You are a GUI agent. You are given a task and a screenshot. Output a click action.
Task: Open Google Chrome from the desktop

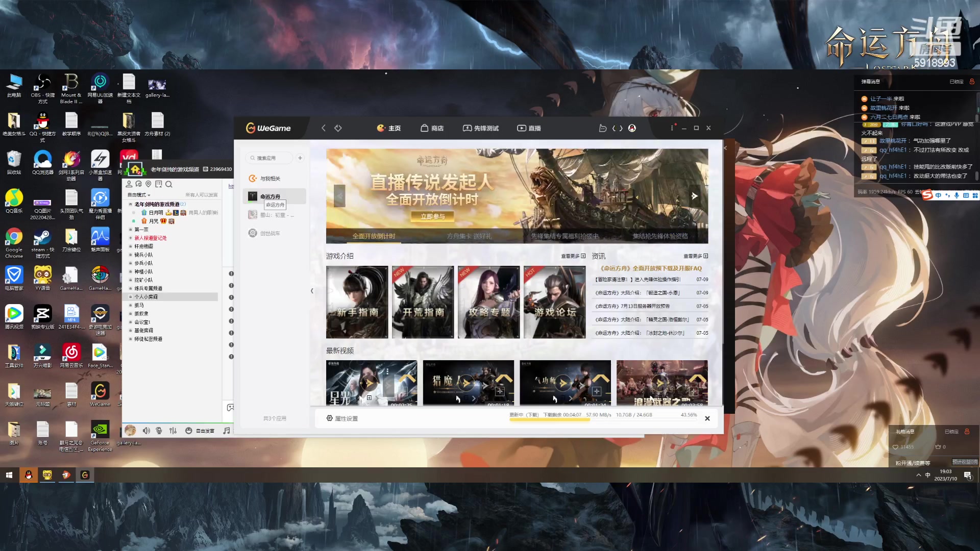coord(14,243)
